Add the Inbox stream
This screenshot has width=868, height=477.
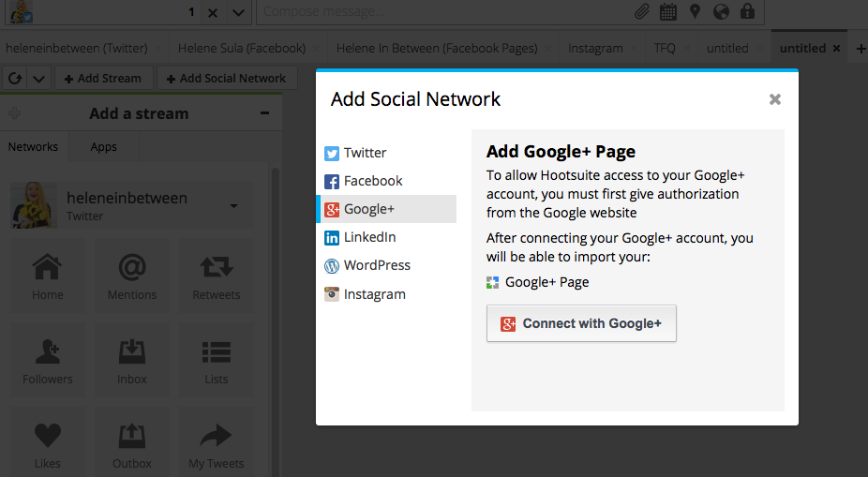pyautogui.click(x=132, y=361)
